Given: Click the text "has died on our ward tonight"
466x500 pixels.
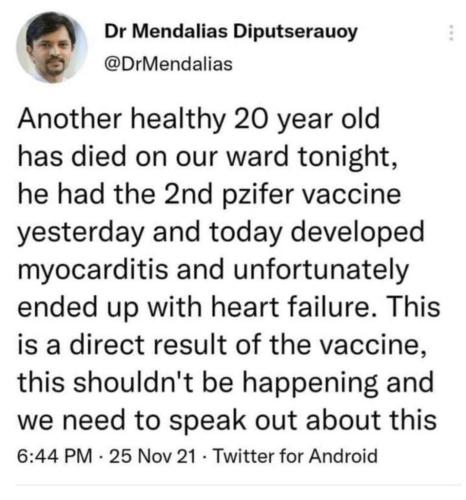Looking at the screenshot, I should click(x=205, y=157).
